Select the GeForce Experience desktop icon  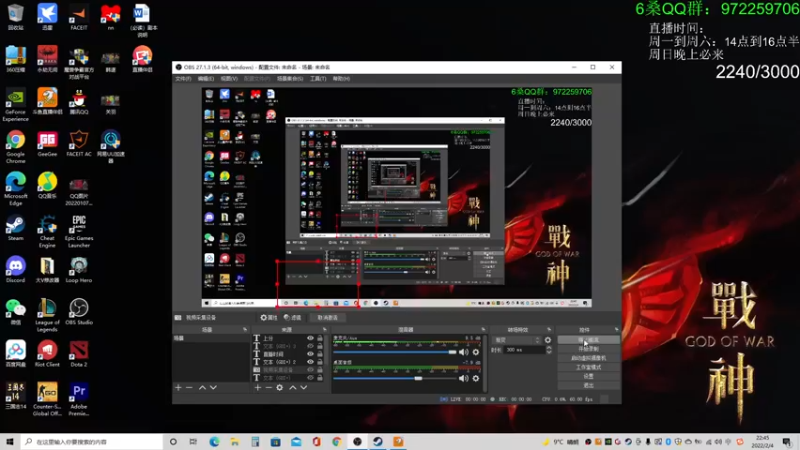pyautogui.click(x=15, y=105)
